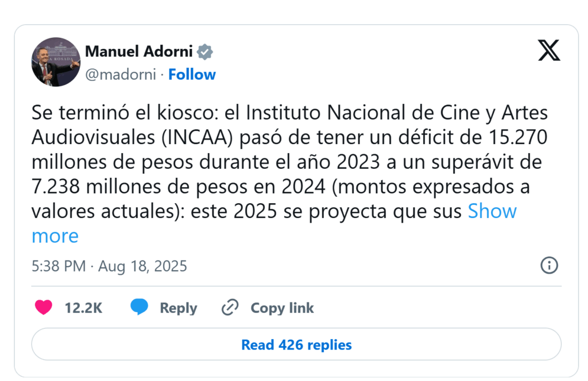Click the Aug 18, 2025 date
The height and width of the screenshot is (381, 588).
(142, 266)
